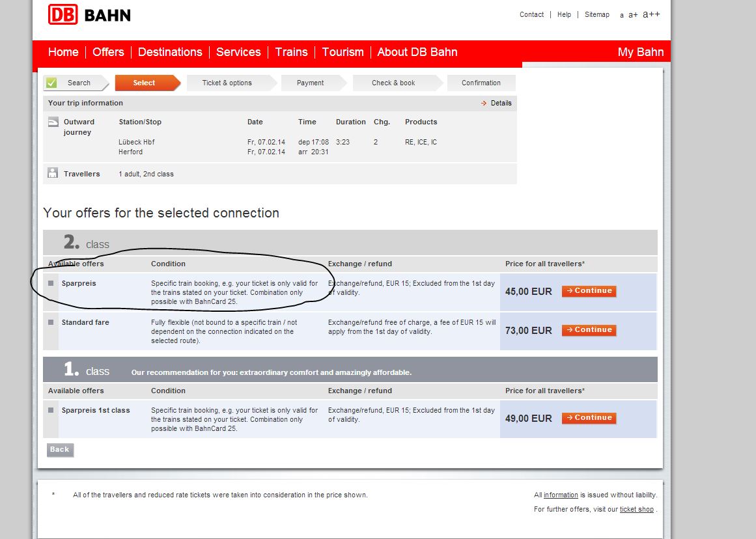Click the 45,00 EUR price

click(529, 292)
